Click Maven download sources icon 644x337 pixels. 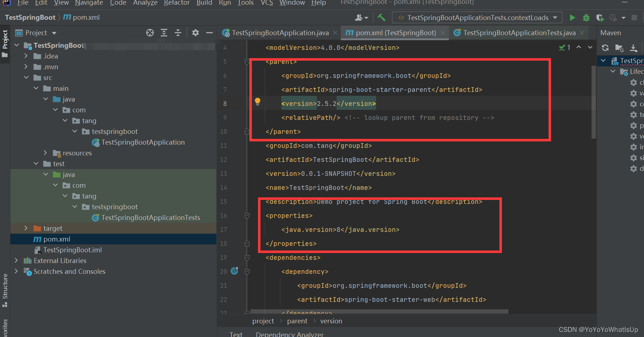click(x=634, y=48)
